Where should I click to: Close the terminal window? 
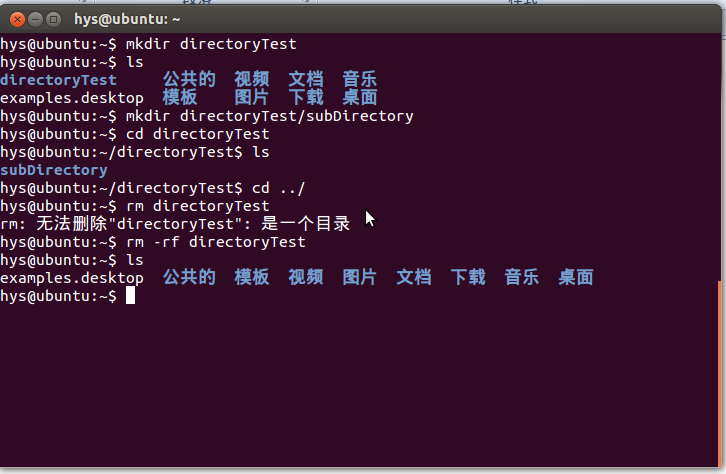point(18,19)
